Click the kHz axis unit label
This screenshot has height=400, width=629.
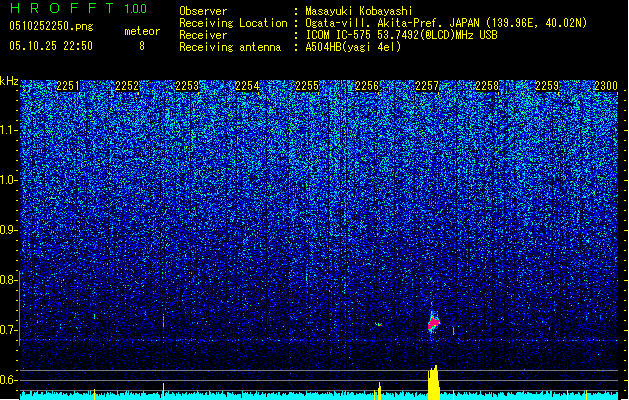tap(9, 81)
